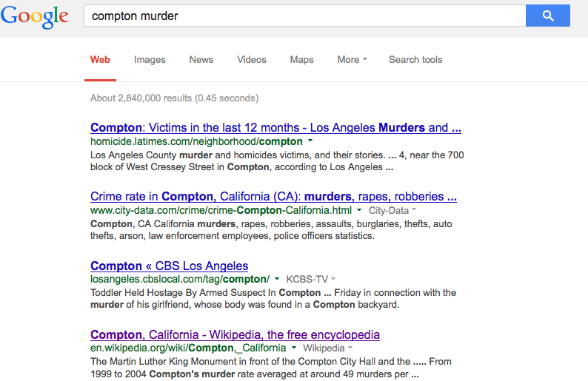Open Compton: Victims in the last 12 months result
The image size is (588, 381).
[x=275, y=128]
